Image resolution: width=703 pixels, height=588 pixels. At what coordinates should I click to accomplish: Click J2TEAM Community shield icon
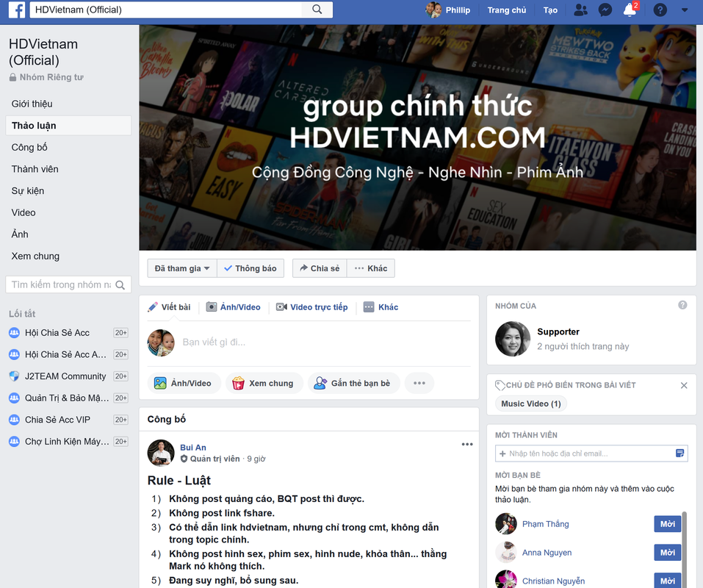15,376
